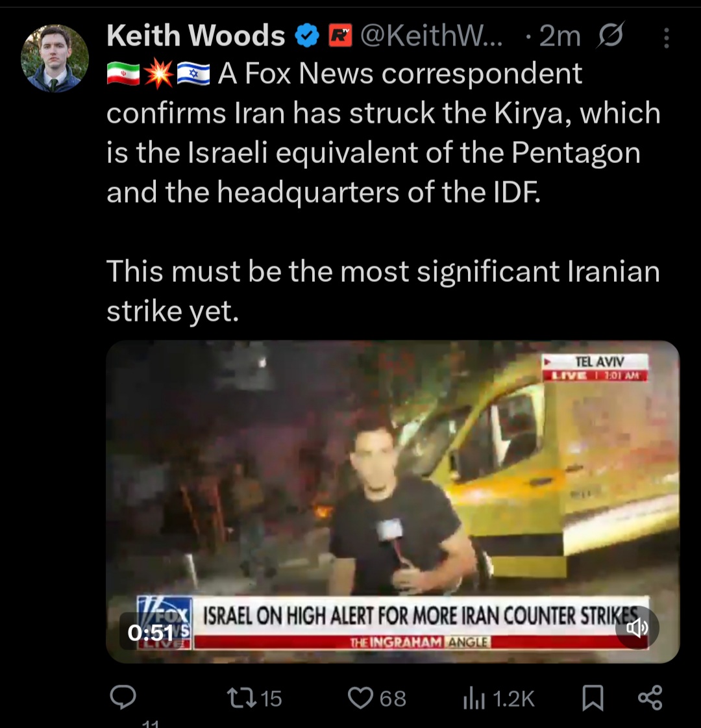Open Keith Woods' profile picture

pyautogui.click(x=55, y=58)
